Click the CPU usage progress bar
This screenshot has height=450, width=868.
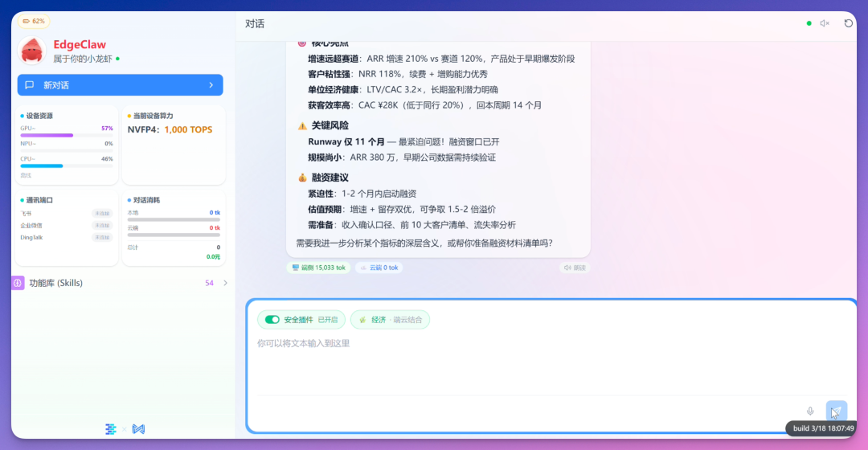click(x=67, y=166)
